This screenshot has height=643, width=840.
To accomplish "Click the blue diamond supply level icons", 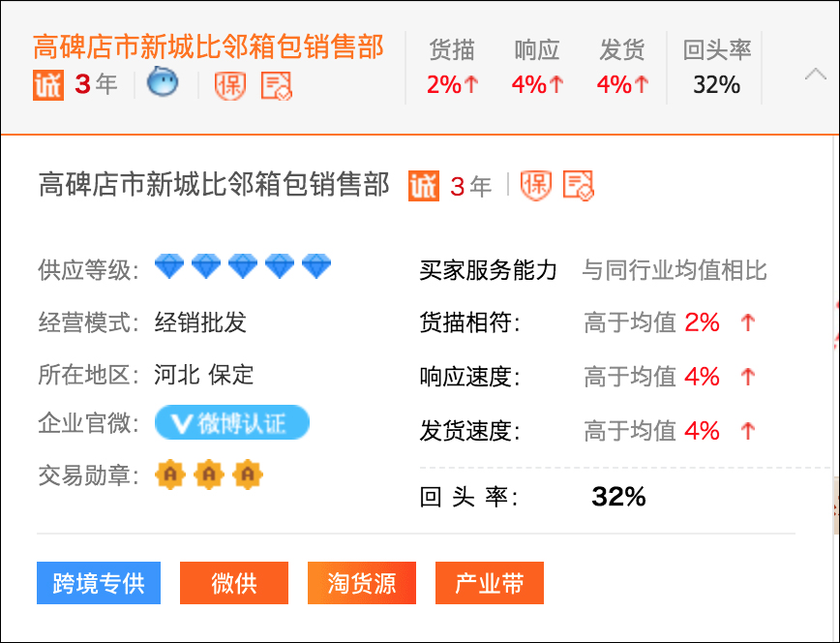I will click(x=243, y=266).
